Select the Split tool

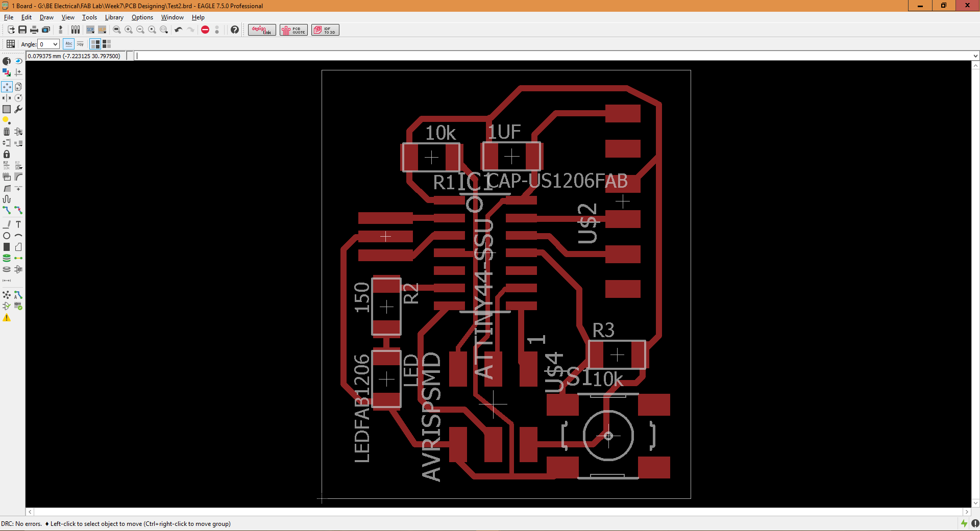coord(7,188)
